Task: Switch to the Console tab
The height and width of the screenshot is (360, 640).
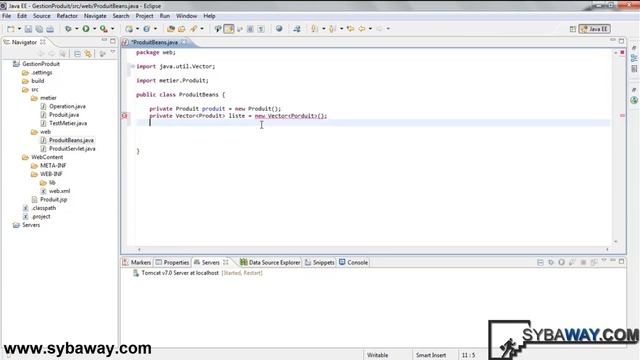Action: (x=353, y=262)
